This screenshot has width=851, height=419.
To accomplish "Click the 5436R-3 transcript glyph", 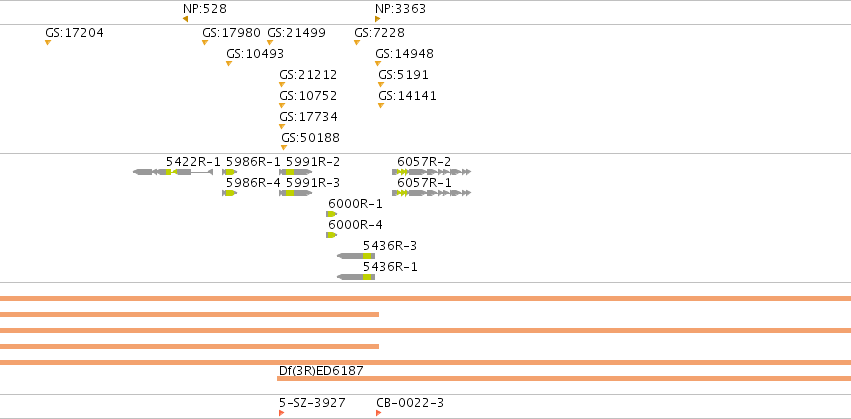I will pyautogui.click(x=356, y=256).
